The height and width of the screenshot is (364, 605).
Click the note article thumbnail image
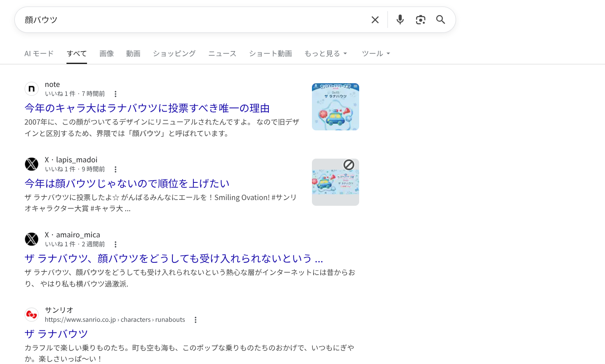335,107
